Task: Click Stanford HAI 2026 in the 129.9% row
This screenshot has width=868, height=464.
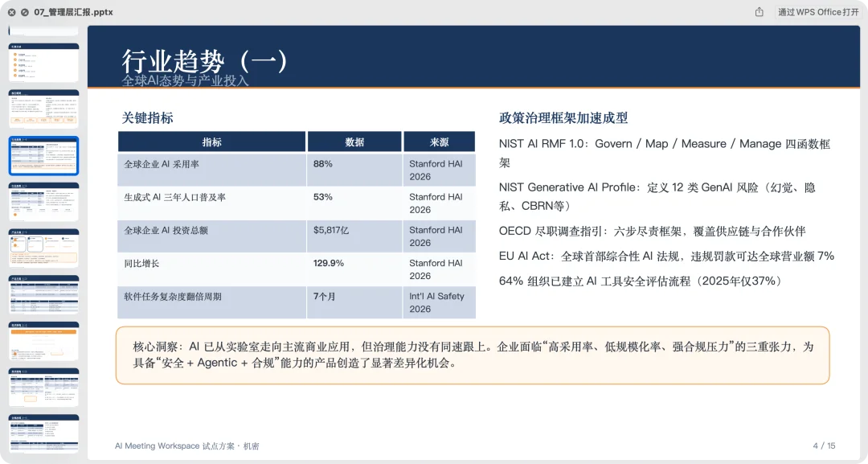Action: (x=439, y=269)
